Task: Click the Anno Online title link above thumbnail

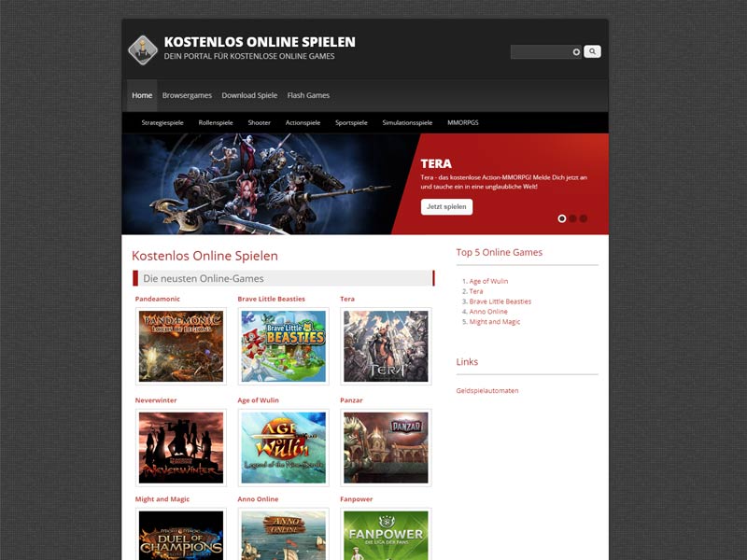Action: coord(258,499)
